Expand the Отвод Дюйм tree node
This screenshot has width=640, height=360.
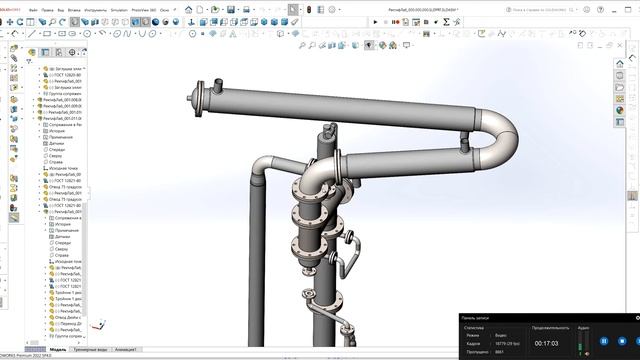[x=46, y=317]
